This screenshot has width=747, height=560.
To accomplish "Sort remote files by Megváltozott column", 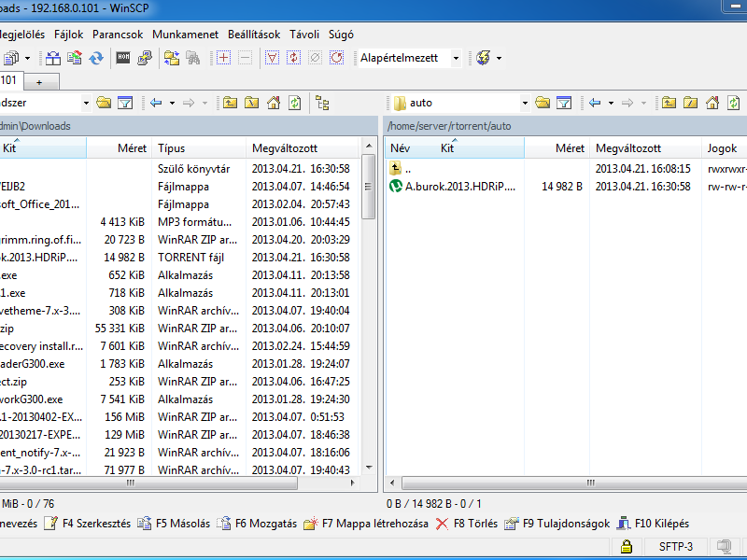I will [x=628, y=148].
